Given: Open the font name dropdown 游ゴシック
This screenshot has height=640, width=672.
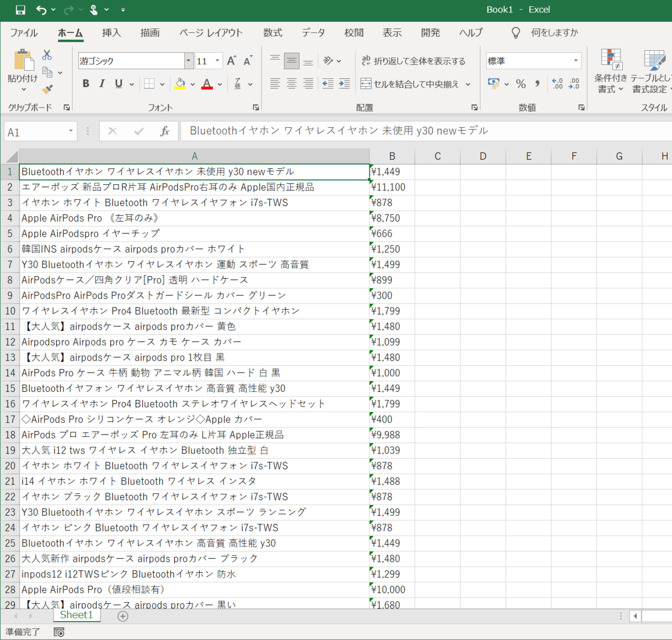Looking at the screenshot, I should tap(188, 60).
